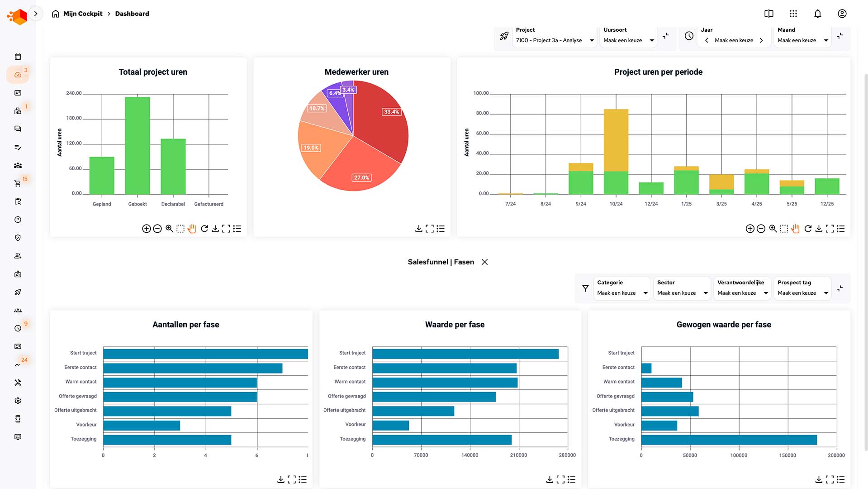Collapse the Salesfunnel filter bar
Viewport: 868px width, 489px height.
point(840,288)
